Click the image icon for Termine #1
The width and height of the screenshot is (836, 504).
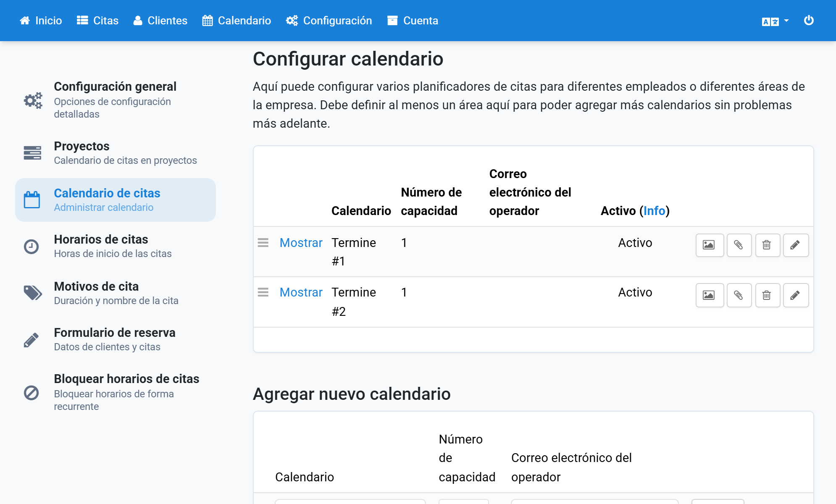click(710, 245)
